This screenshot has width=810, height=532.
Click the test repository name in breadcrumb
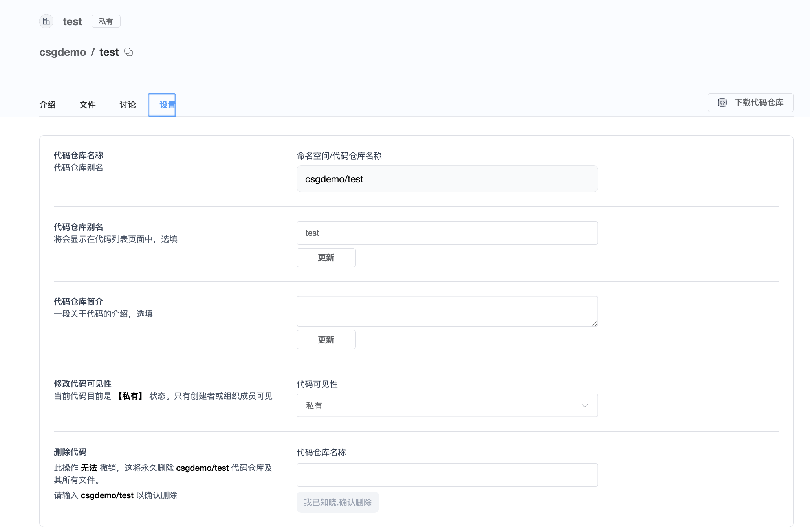coord(109,52)
